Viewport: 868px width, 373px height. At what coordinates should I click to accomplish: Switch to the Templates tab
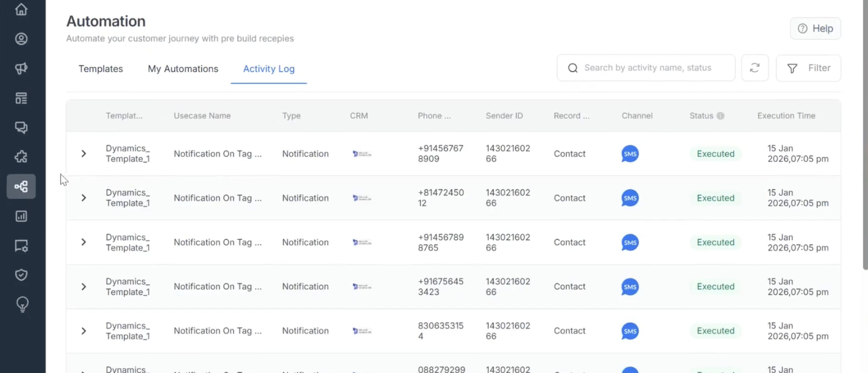click(101, 69)
